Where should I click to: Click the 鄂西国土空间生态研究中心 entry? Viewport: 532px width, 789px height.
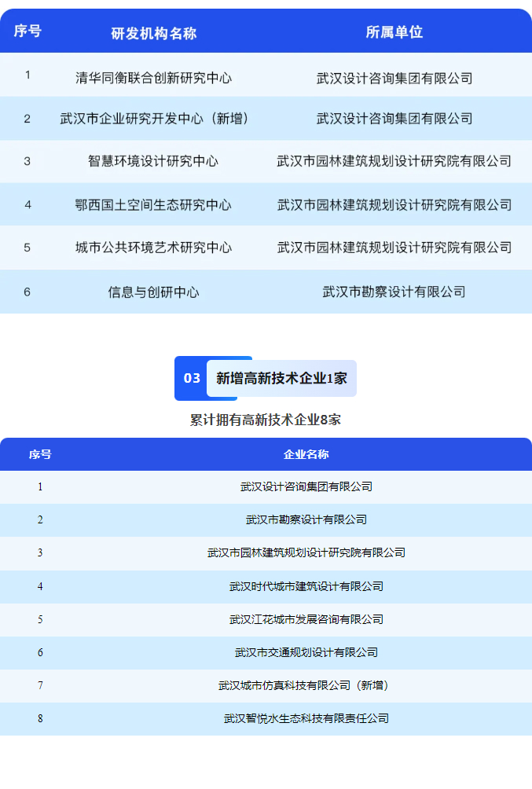153,205
